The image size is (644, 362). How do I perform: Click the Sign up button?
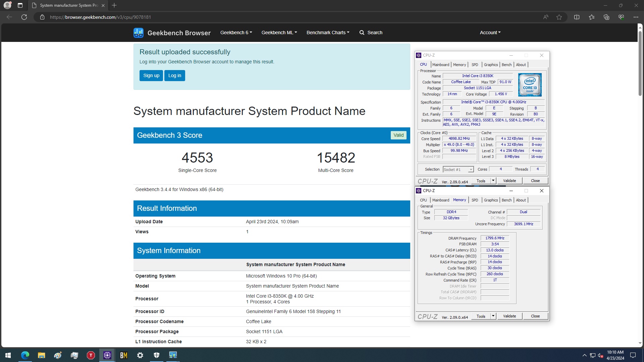point(151,75)
